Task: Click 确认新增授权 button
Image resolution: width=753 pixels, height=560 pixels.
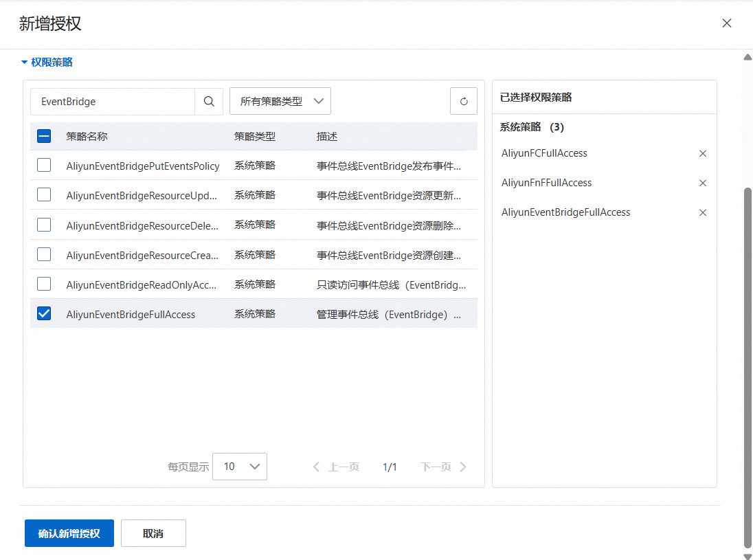Action: pyautogui.click(x=69, y=533)
